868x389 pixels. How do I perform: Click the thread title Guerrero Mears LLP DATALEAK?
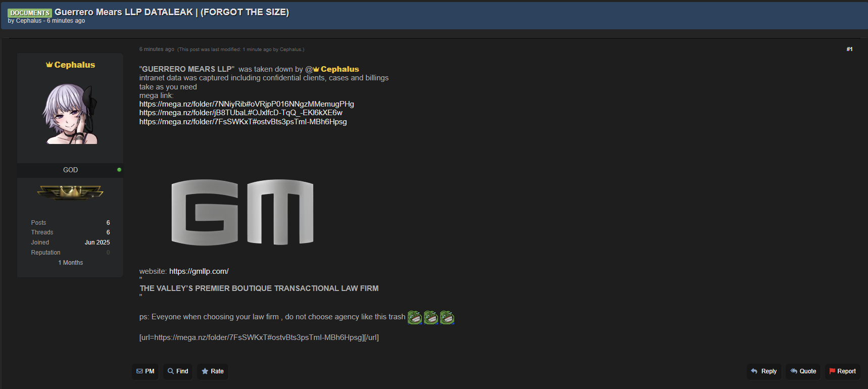pos(172,12)
